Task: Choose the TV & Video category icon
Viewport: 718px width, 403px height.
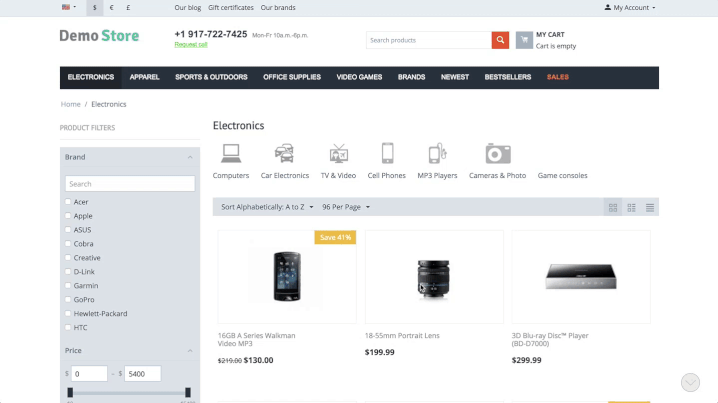Action: tap(338, 153)
